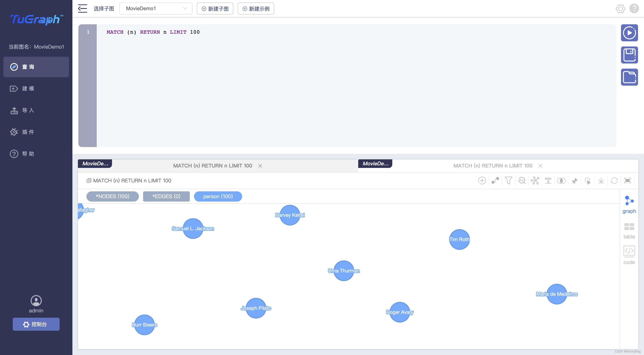Download the graph result via the arrow icon
Viewport: 644px width, 355px height.
[601, 181]
